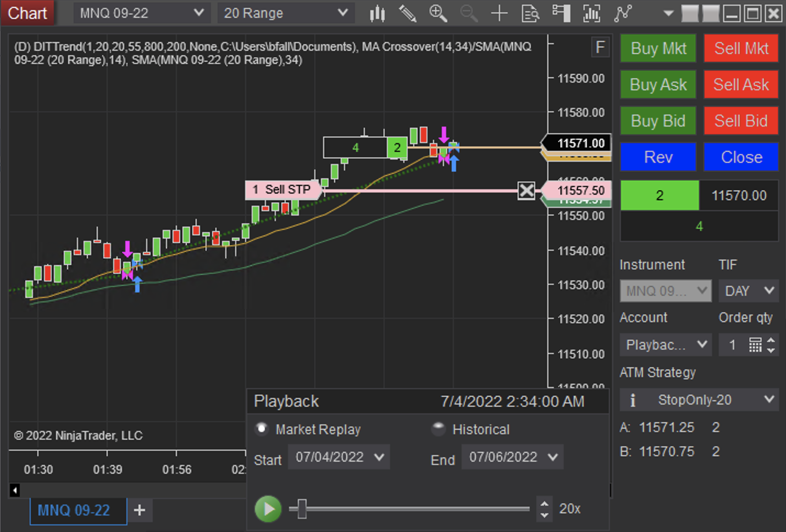The height and width of the screenshot is (532, 786).
Task: Select Historical radio option
Action: tap(438, 428)
